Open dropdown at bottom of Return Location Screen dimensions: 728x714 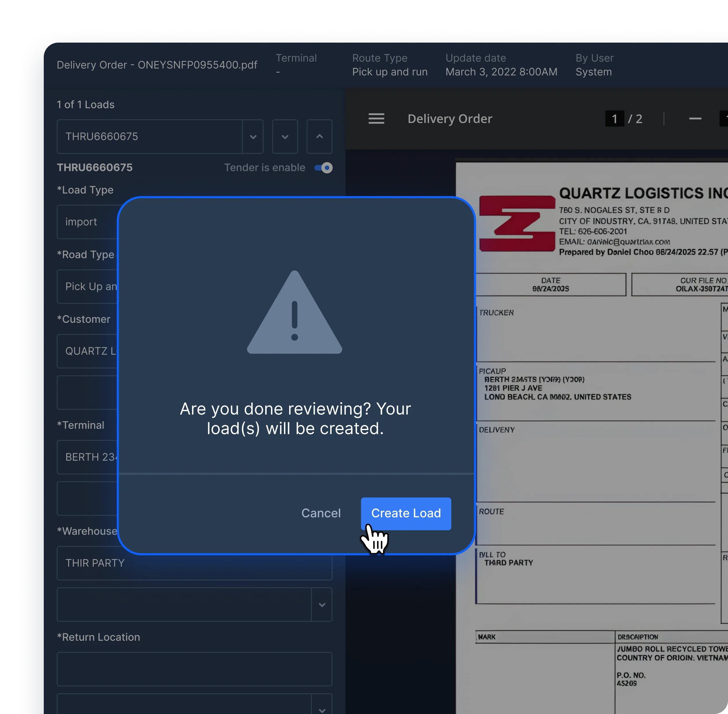click(x=321, y=709)
